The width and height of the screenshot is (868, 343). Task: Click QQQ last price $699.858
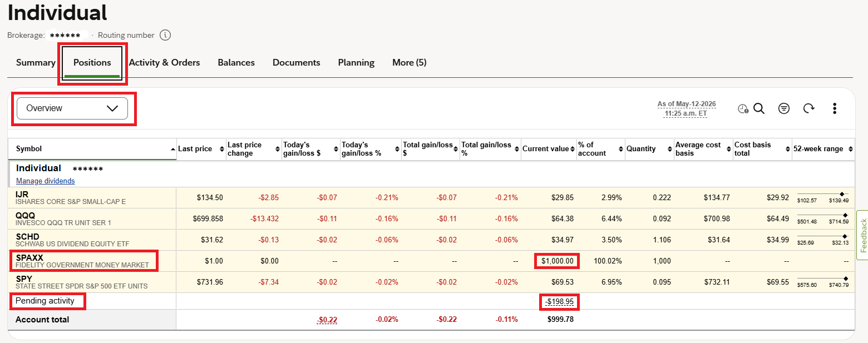click(208, 218)
